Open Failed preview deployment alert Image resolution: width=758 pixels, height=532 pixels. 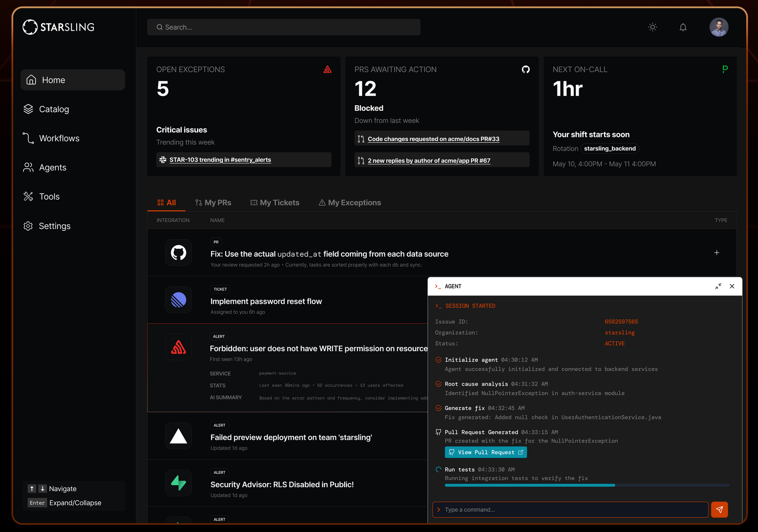coord(291,437)
